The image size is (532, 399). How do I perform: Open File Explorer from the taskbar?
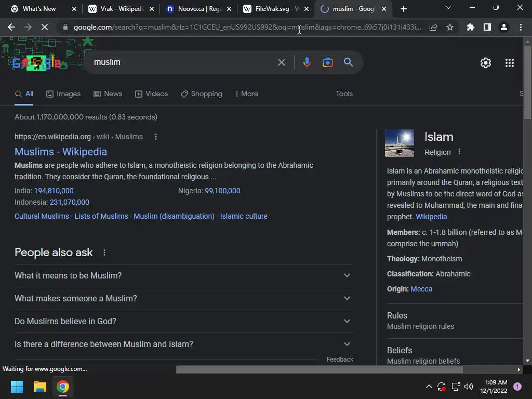pos(39,387)
